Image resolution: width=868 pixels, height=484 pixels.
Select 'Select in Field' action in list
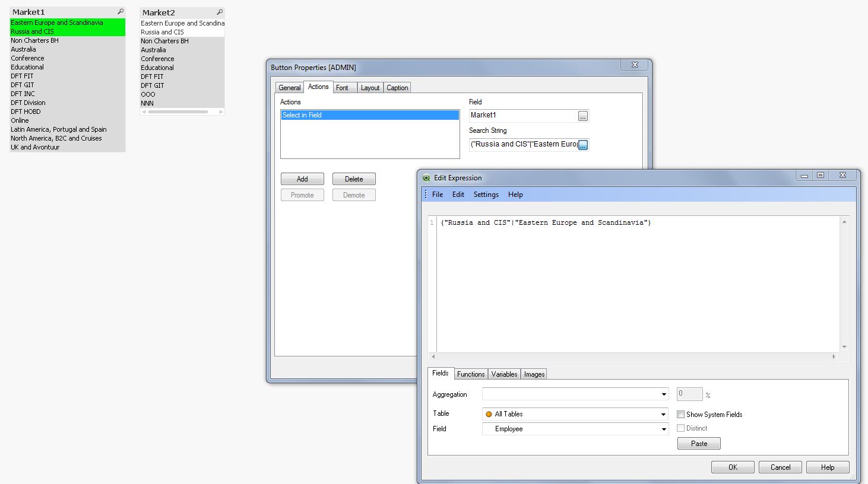coord(370,115)
